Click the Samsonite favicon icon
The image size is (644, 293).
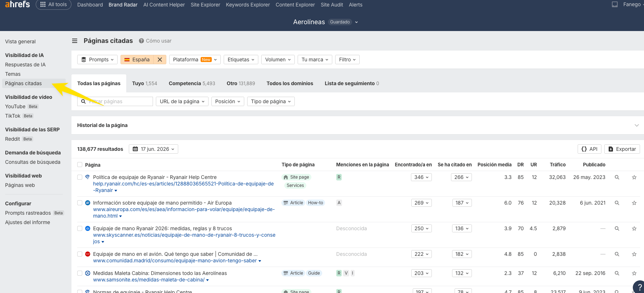[x=87, y=273]
